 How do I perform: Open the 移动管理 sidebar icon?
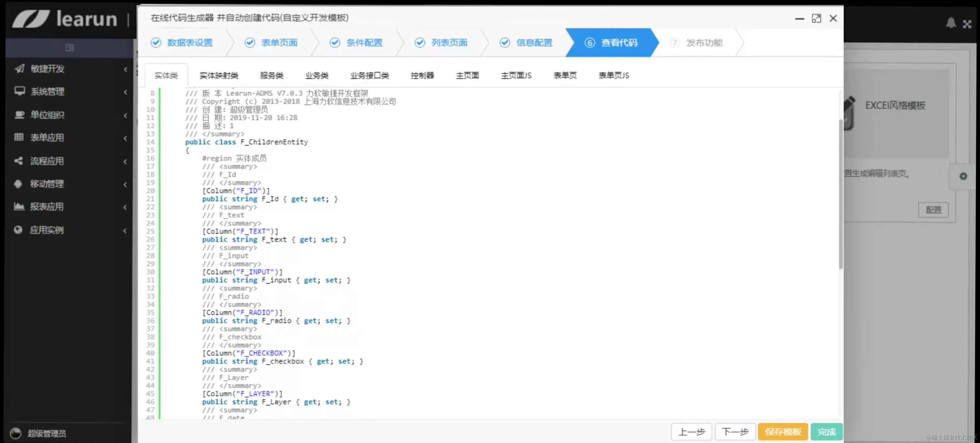click(x=19, y=184)
